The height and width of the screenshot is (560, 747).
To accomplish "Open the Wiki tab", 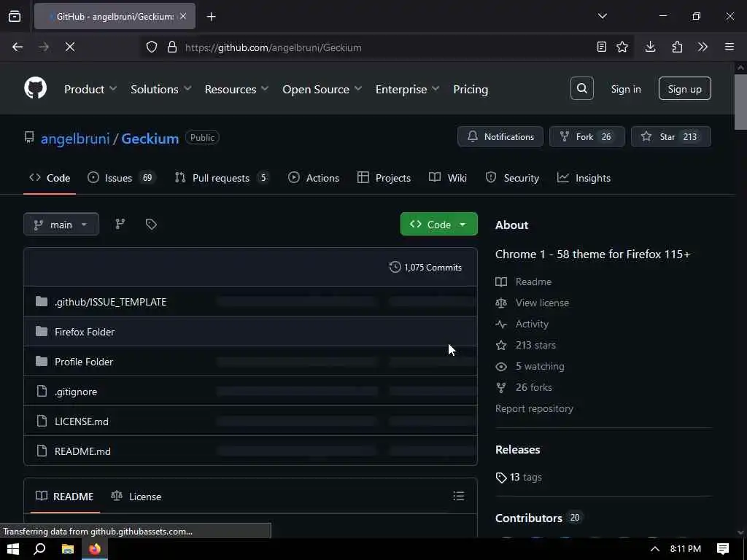I will pyautogui.click(x=447, y=178).
